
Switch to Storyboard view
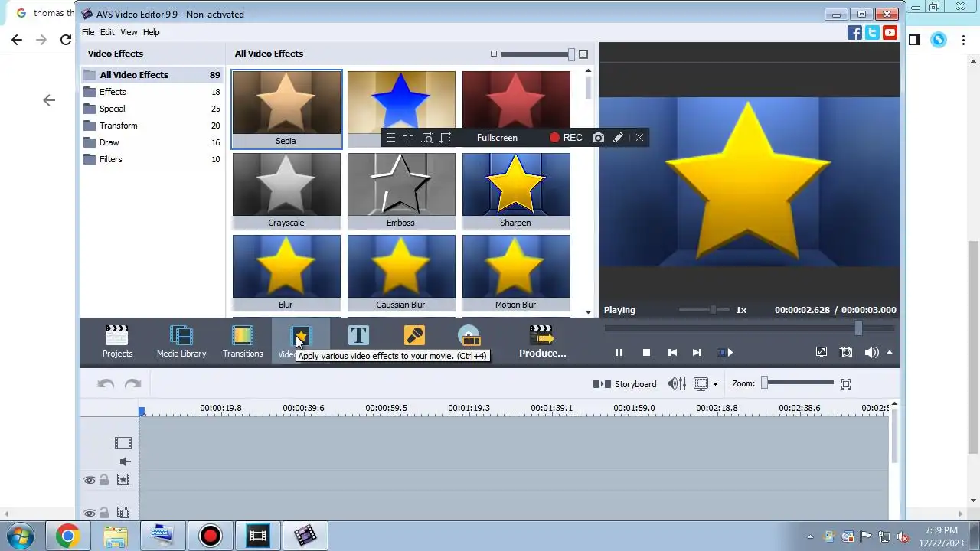[625, 384]
